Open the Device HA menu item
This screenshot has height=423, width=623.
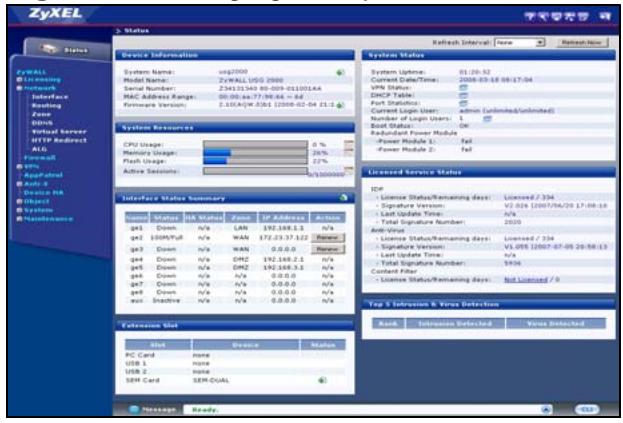coord(44,193)
